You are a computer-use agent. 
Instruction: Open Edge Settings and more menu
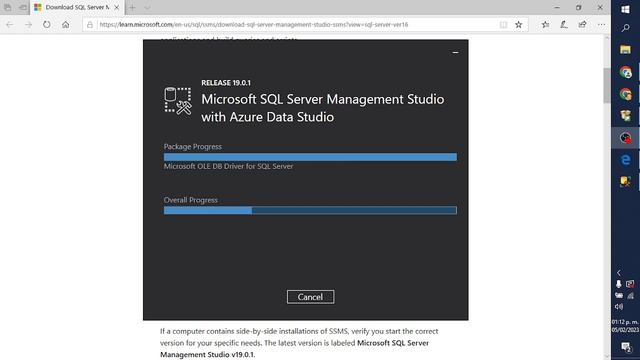pos(601,24)
